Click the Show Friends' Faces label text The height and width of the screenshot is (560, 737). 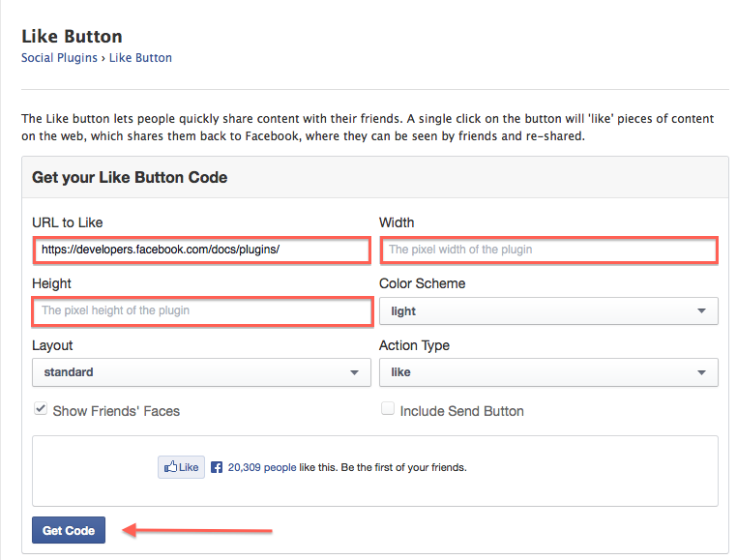[x=116, y=411]
